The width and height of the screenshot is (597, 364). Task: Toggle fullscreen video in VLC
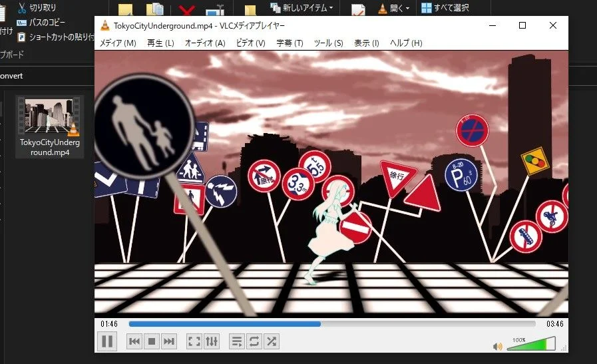coord(194,341)
